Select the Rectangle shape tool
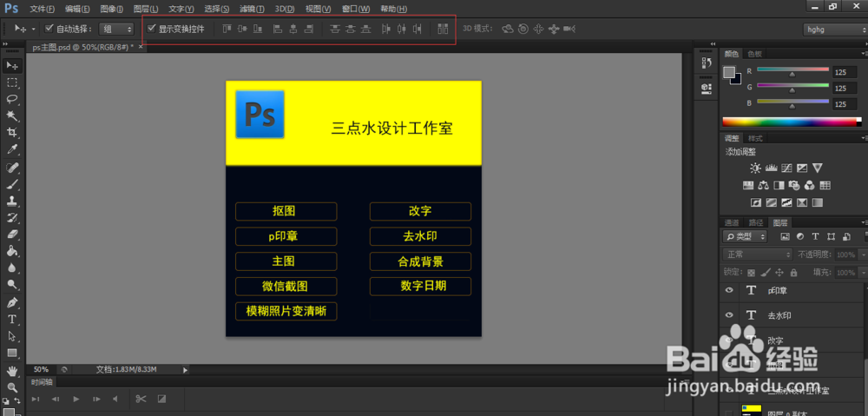868x416 pixels. (11, 353)
